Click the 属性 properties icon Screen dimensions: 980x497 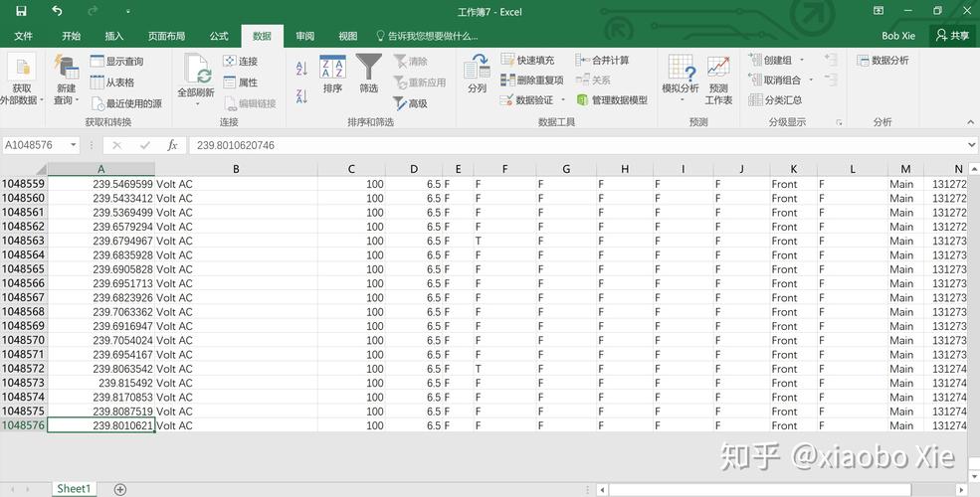coord(230,82)
